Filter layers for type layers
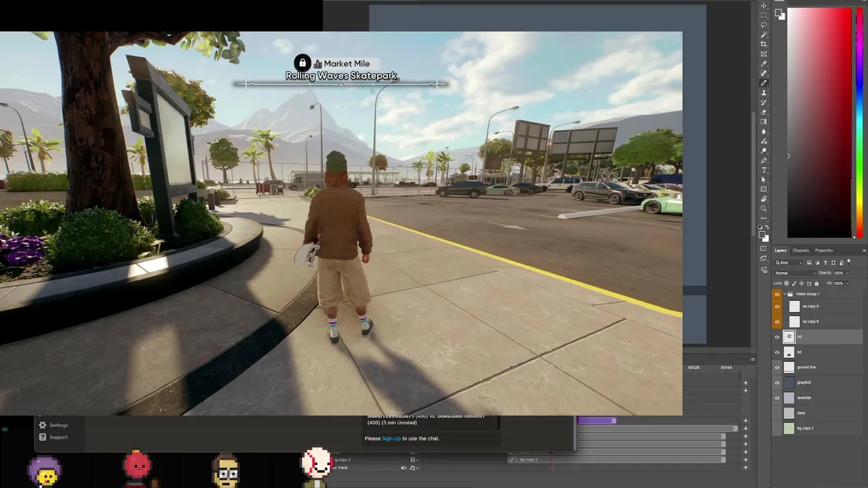This screenshot has width=868, height=488. click(825, 263)
